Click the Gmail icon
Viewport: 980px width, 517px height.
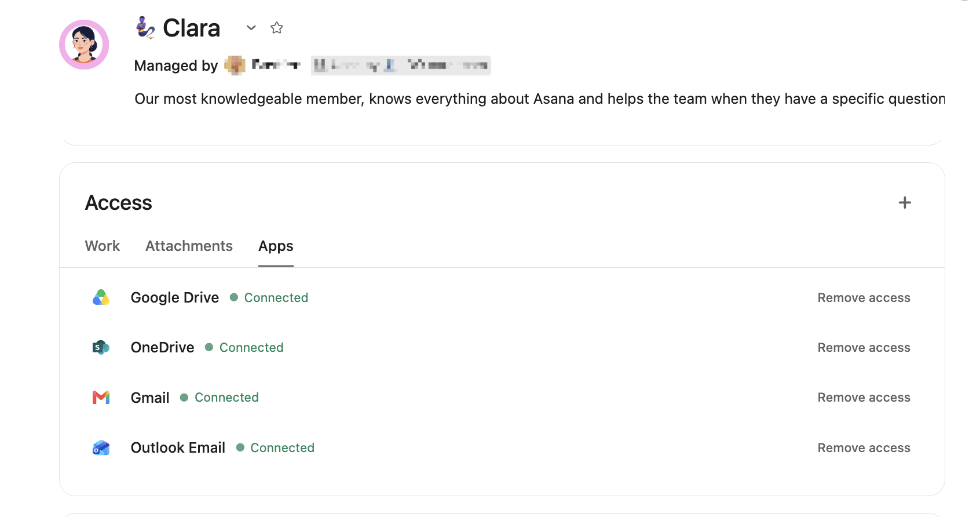point(101,398)
